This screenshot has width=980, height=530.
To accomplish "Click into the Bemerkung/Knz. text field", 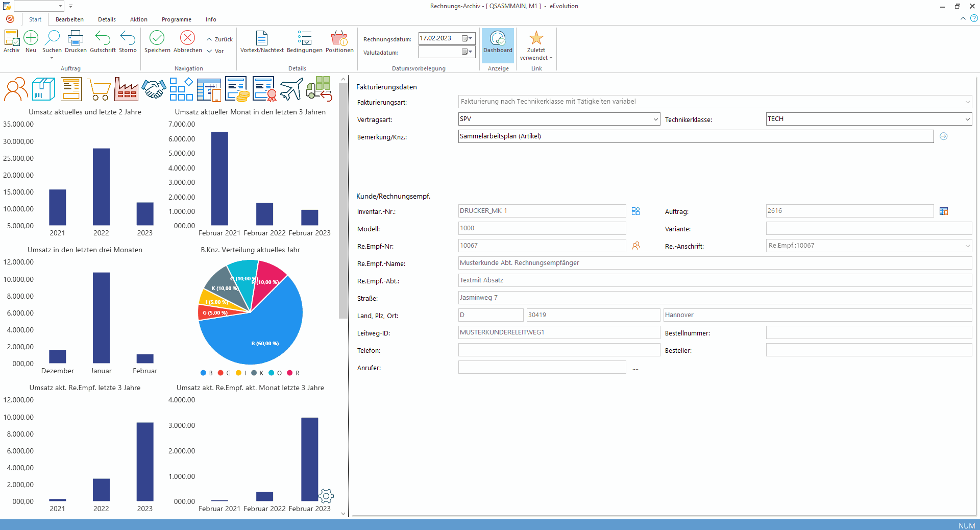I will coord(695,136).
